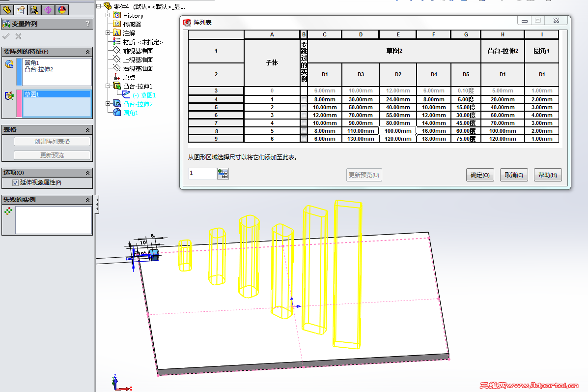
Task: Toggle the skip checkbox for instance 4
Action: click(x=304, y=123)
